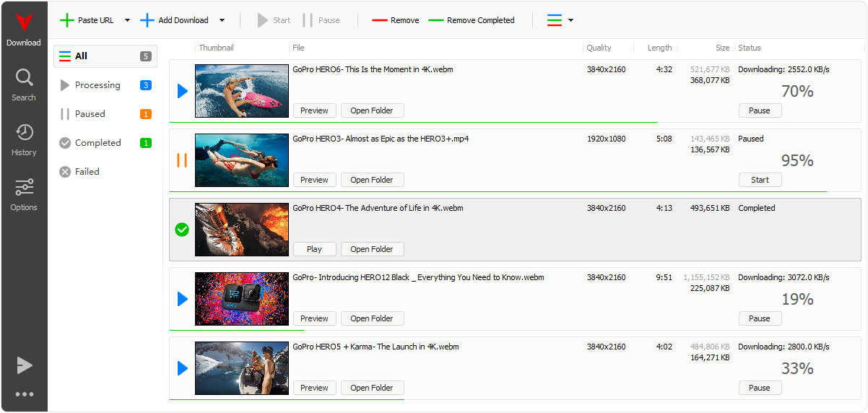This screenshot has width=868, height=413.
Task: Click Open Folder for GoPro HERO4 video
Action: [372, 249]
